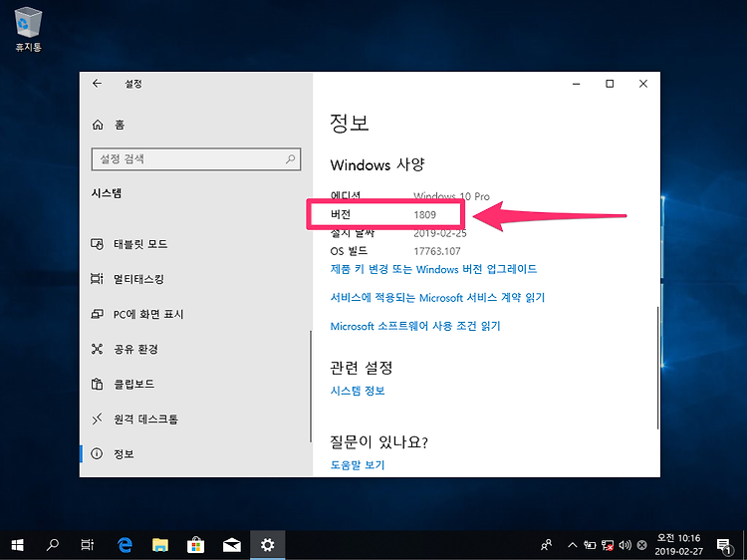The image size is (747, 560).
Task: Open the taskbar clock and date
Action: pyautogui.click(x=679, y=545)
